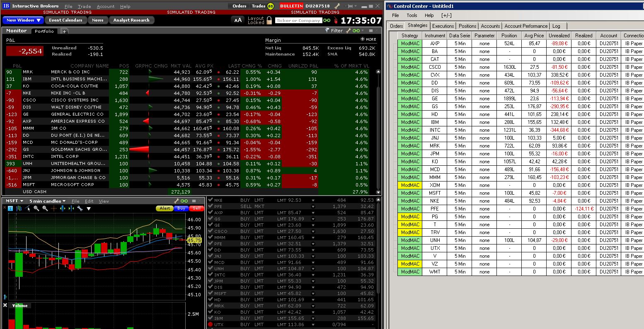The width and height of the screenshot is (644, 329).
Task: Open the chart panel View menu
Action: [104, 201]
